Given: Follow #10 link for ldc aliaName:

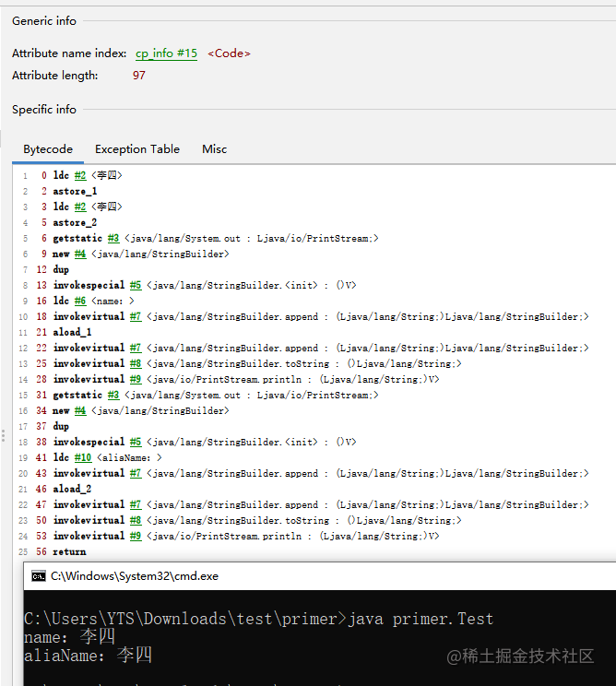Looking at the screenshot, I should coord(83,457).
